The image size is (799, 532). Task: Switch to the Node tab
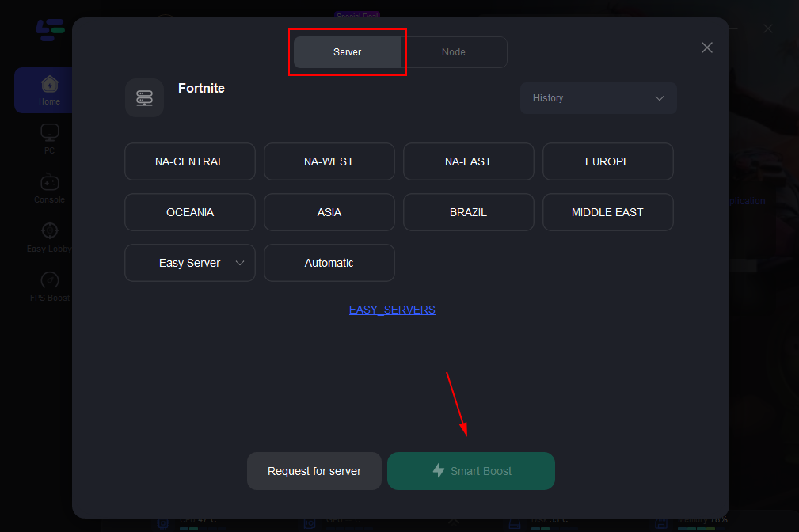point(454,52)
